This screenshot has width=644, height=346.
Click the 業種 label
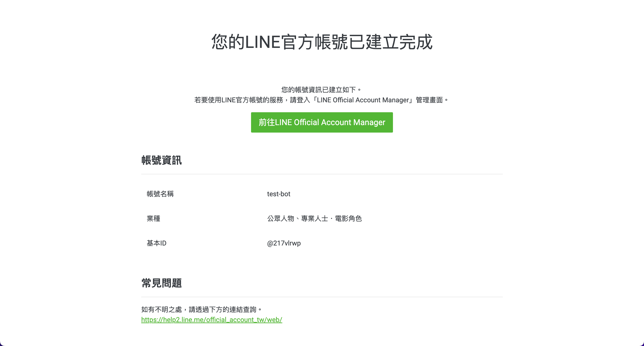(x=153, y=218)
